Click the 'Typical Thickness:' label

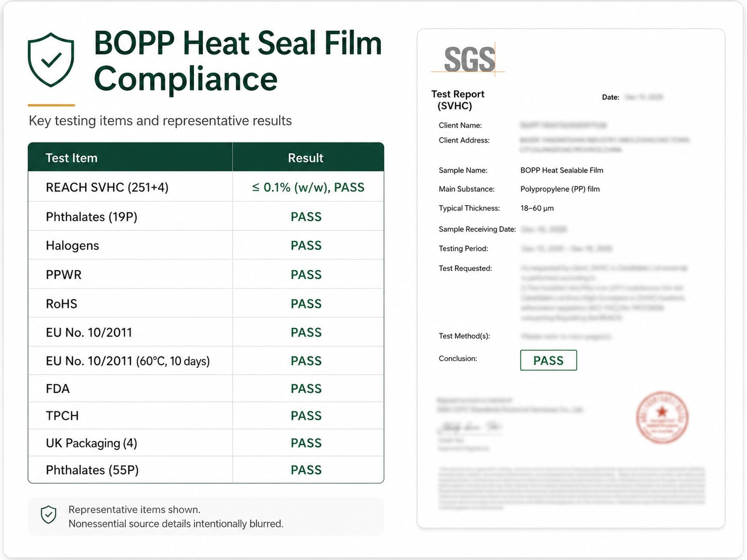click(469, 208)
